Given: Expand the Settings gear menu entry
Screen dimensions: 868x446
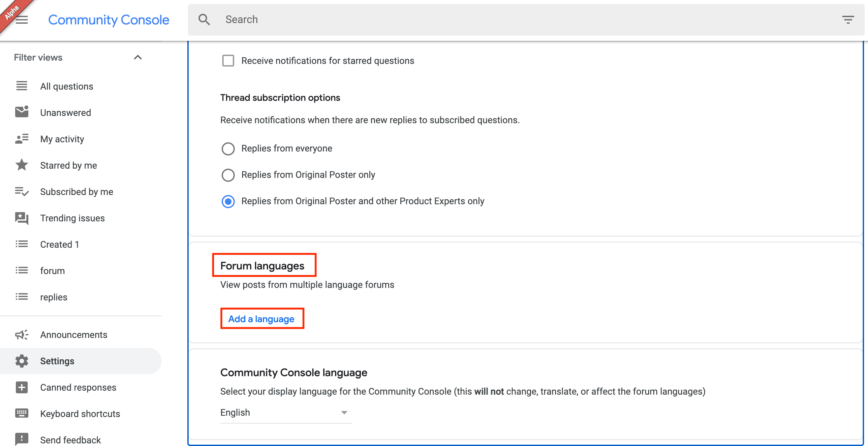Looking at the screenshot, I should [57, 361].
